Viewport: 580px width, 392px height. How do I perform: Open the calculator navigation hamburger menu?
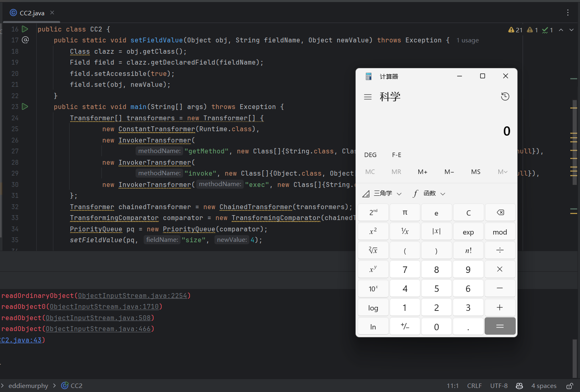(368, 97)
